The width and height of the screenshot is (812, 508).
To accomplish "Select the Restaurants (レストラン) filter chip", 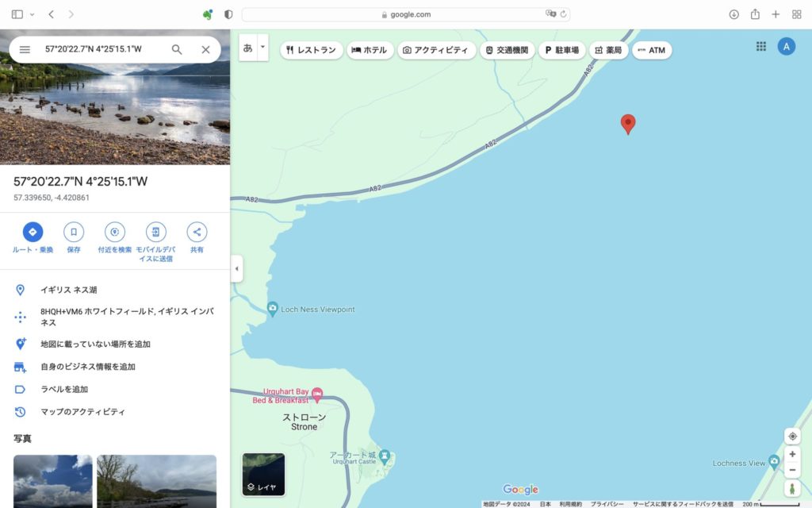I will pyautogui.click(x=311, y=50).
